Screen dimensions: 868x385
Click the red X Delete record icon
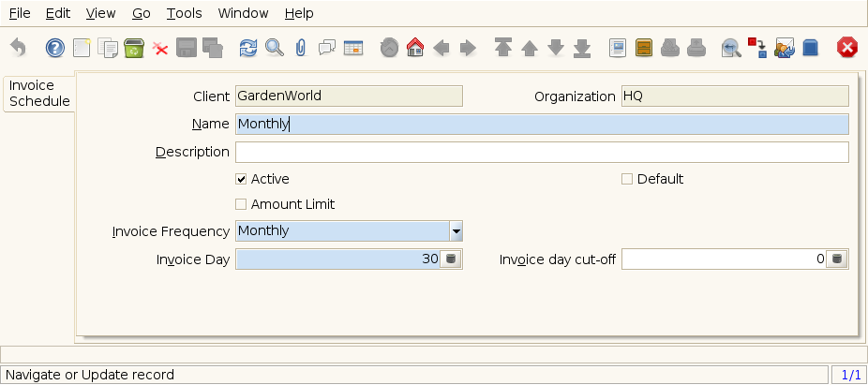[x=160, y=48]
